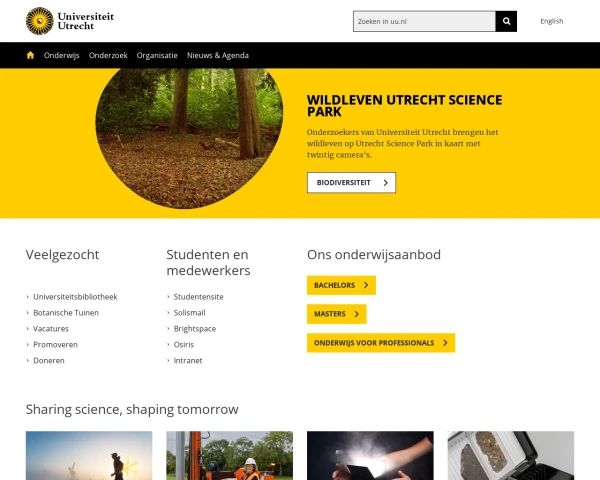This screenshot has width=600, height=480.
Task: Click the 'Universiteit Utrecht' wordmark text
Action: coord(86,21)
